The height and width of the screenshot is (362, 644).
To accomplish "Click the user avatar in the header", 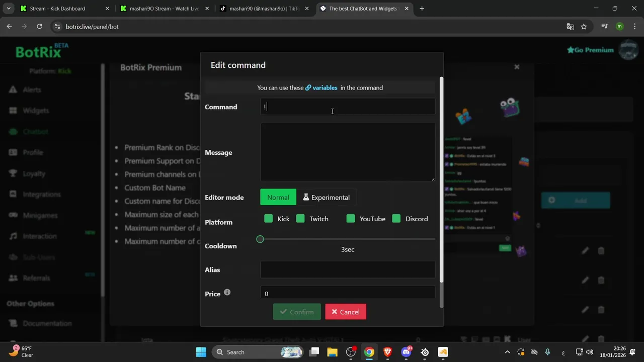I will [628, 50].
